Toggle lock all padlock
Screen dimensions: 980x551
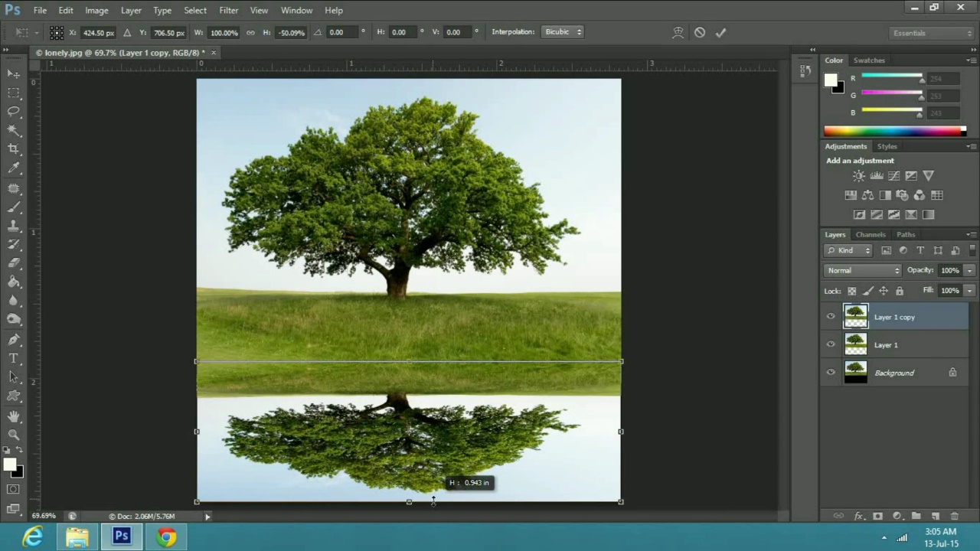[900, 291]
